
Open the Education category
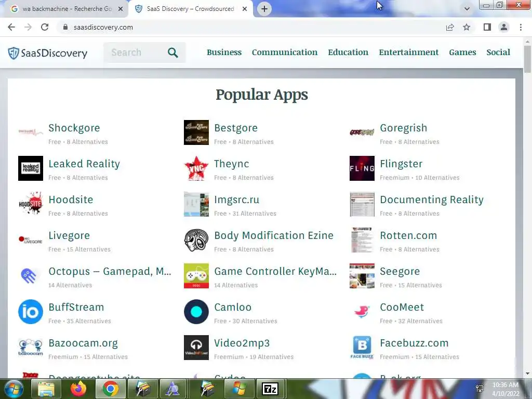point(348,52)
